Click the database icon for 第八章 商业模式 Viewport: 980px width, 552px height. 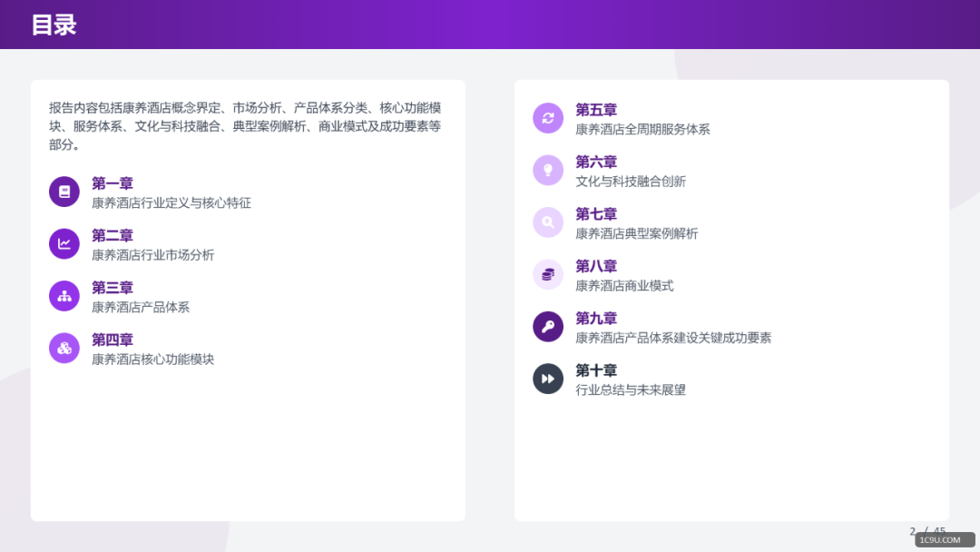[x=548, y=274]
